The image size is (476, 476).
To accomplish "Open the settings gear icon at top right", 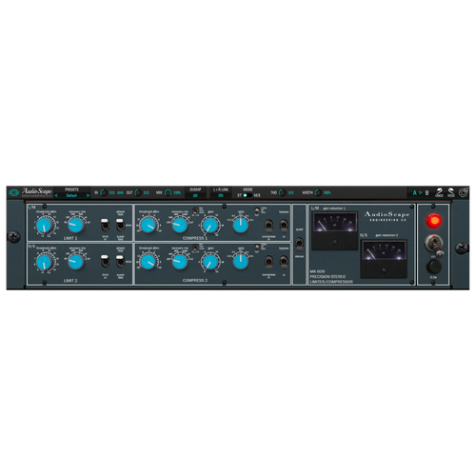I will click(464, 192).
